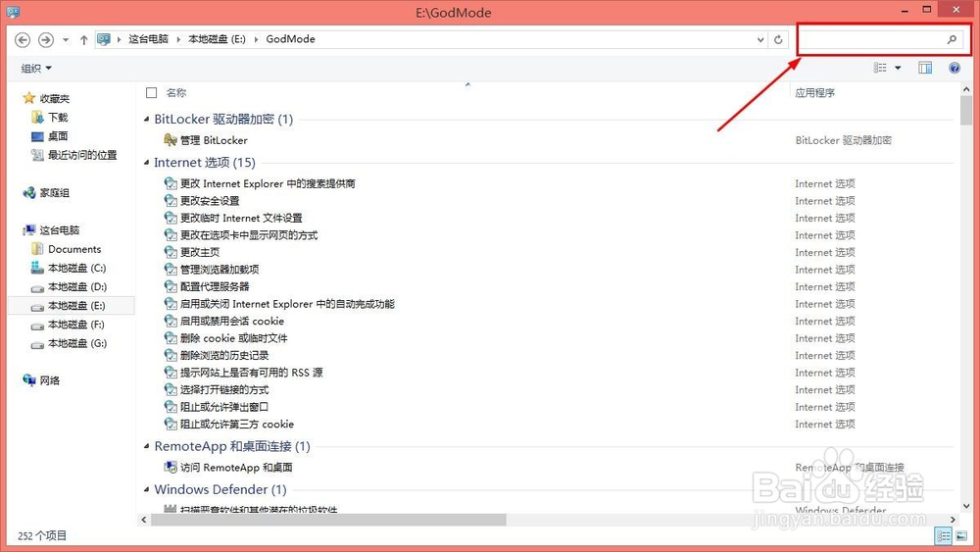Switch to details view in status bar
Image resolution: width=980 pixels, height=552 pixels.
943,535
